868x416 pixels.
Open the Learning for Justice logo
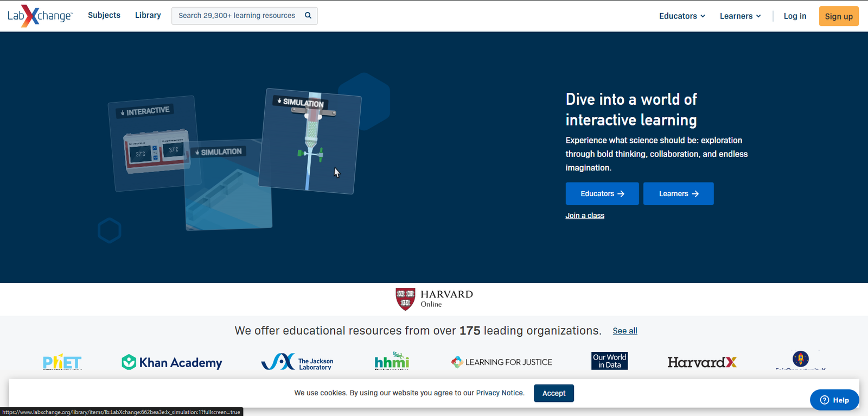tap(502, 362)
